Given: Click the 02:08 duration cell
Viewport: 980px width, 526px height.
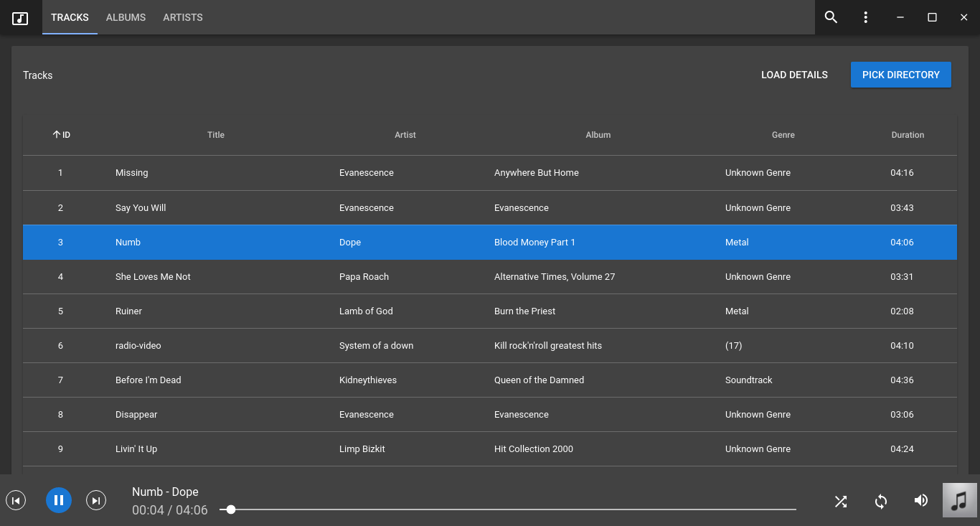Looking at the screenshot, I should tap(902, 311).
